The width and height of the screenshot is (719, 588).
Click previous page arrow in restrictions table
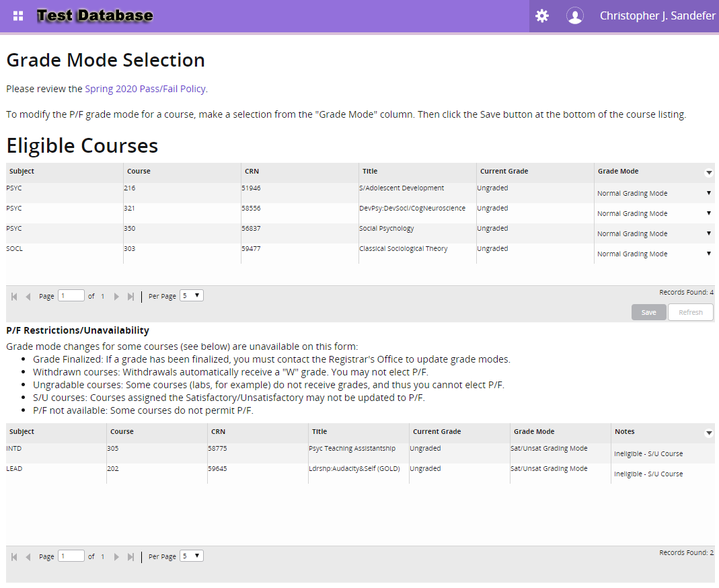pos(28,556)
